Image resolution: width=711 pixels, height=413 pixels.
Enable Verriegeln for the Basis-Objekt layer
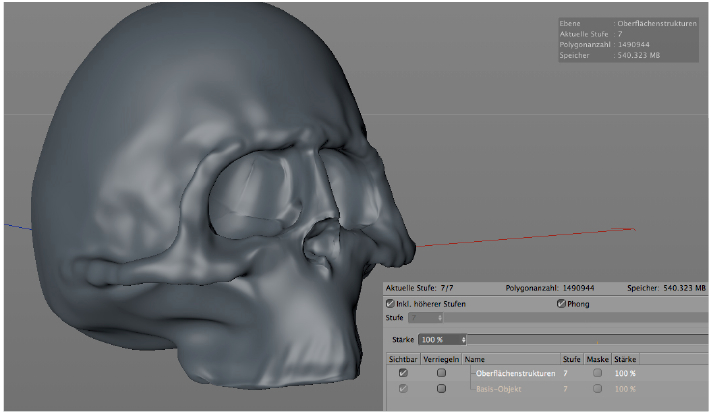[x=441, y=388]
